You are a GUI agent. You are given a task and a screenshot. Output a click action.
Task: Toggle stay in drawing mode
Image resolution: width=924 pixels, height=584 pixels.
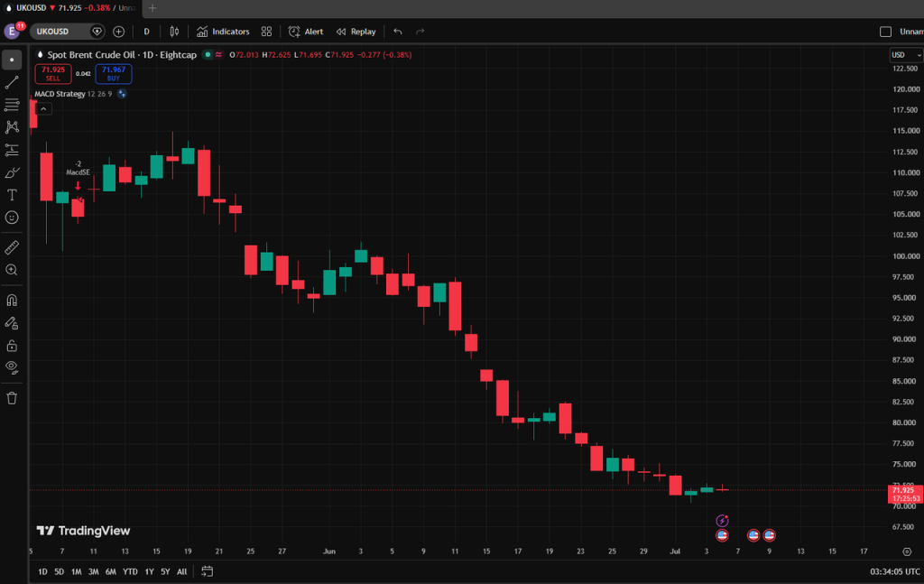click(12, 323)
